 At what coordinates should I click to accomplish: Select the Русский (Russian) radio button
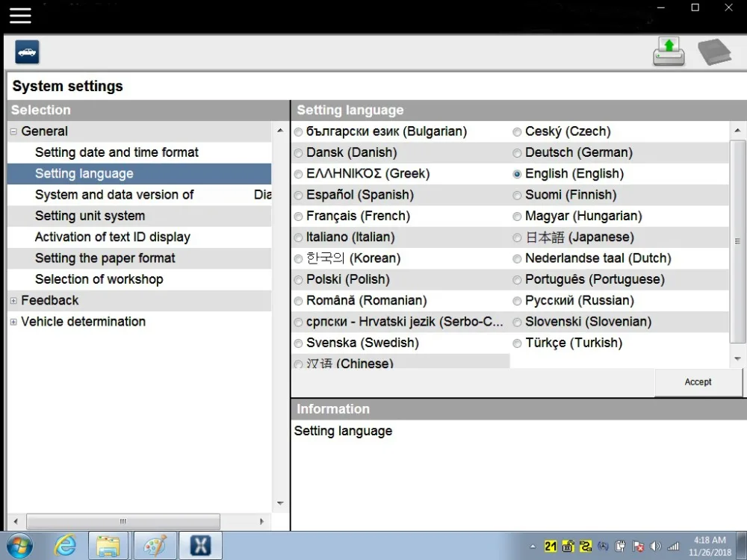point(517,301)
